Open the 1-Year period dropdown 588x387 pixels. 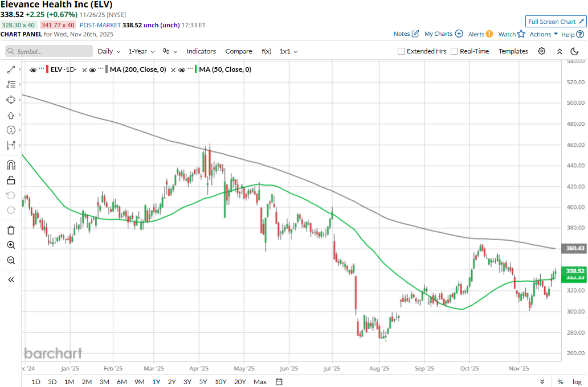point(141,51)
